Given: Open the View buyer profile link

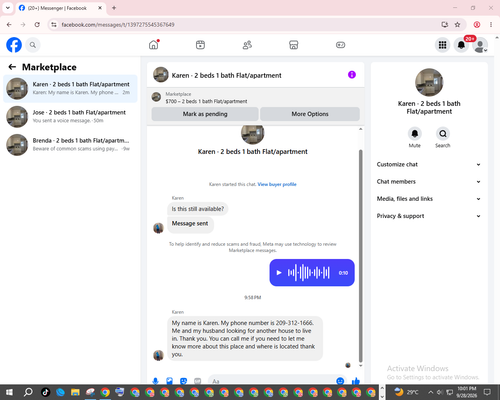Looking at the screenshot, I should pyautogui.click(x=277, y=184).
